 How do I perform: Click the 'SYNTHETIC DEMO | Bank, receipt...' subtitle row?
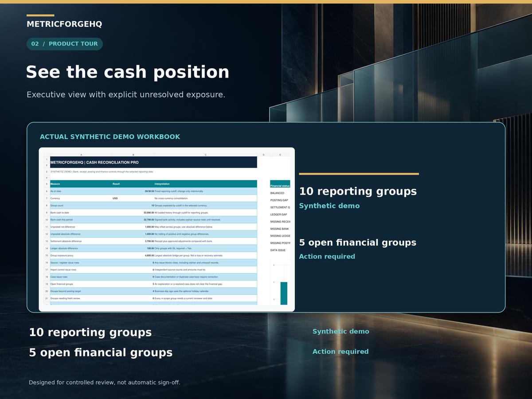[x=102, y=172]
